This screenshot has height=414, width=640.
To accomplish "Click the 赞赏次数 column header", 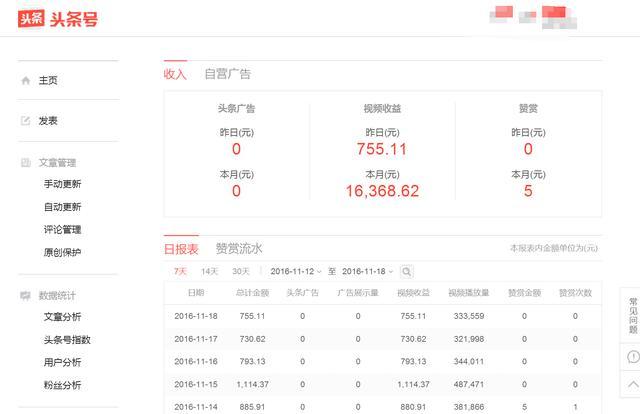I will coord(575,293).
